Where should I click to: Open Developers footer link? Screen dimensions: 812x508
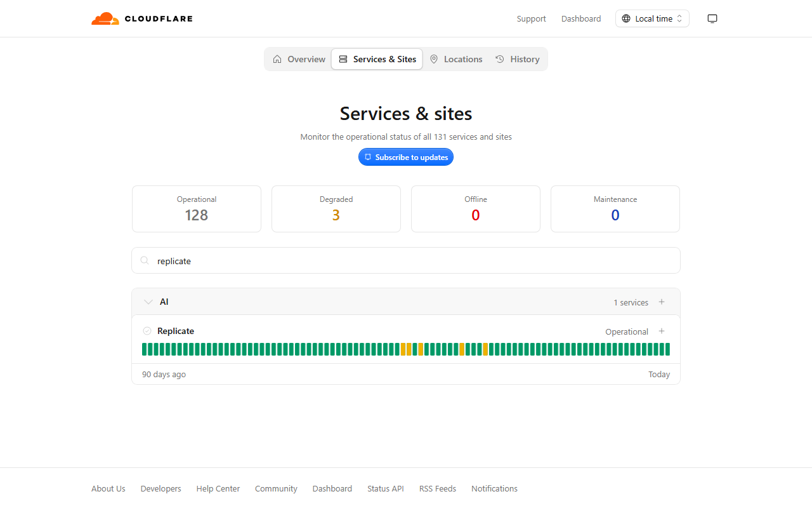[161, 488]
